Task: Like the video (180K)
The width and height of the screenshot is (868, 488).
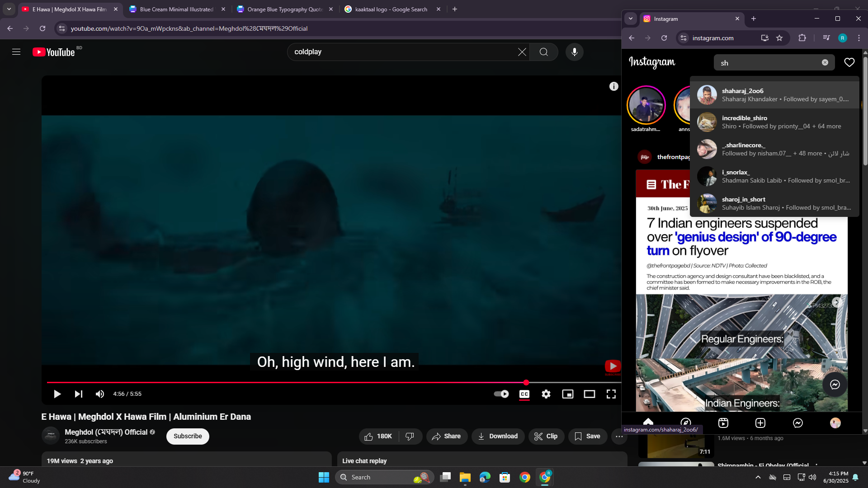Action: pyautogui.click(x=378, y=436)
